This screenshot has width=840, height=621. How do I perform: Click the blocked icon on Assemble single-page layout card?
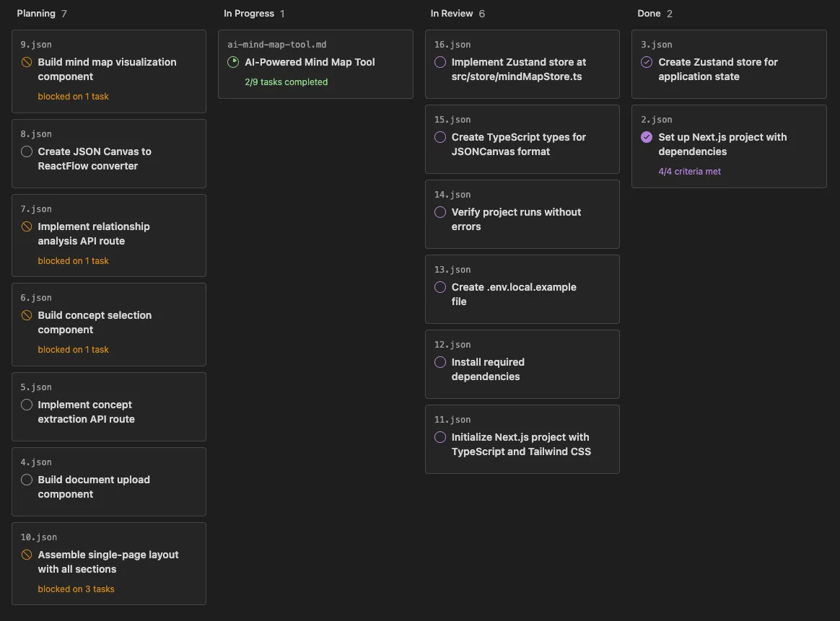(27, 555)
